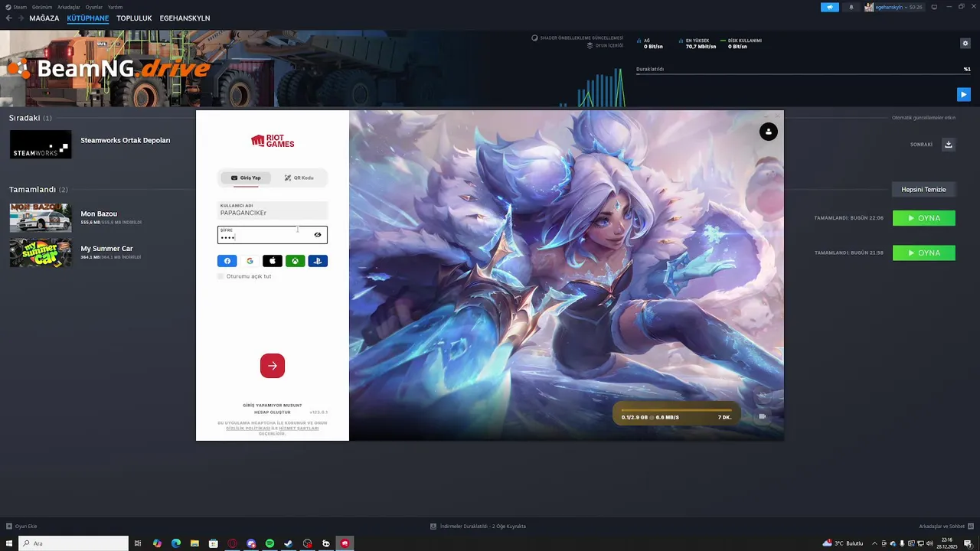Open Opera browser from taskbar

[232, 543]
